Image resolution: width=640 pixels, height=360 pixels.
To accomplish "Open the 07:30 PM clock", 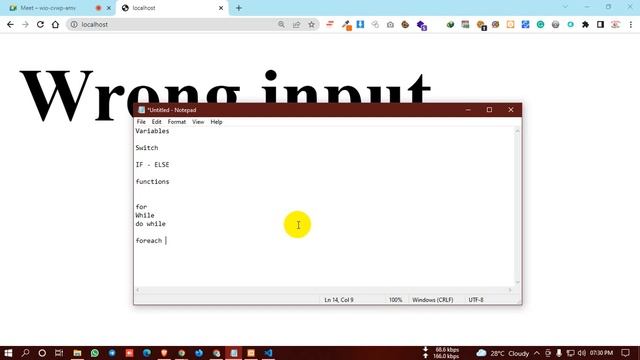I will click(x=601, y=353).
